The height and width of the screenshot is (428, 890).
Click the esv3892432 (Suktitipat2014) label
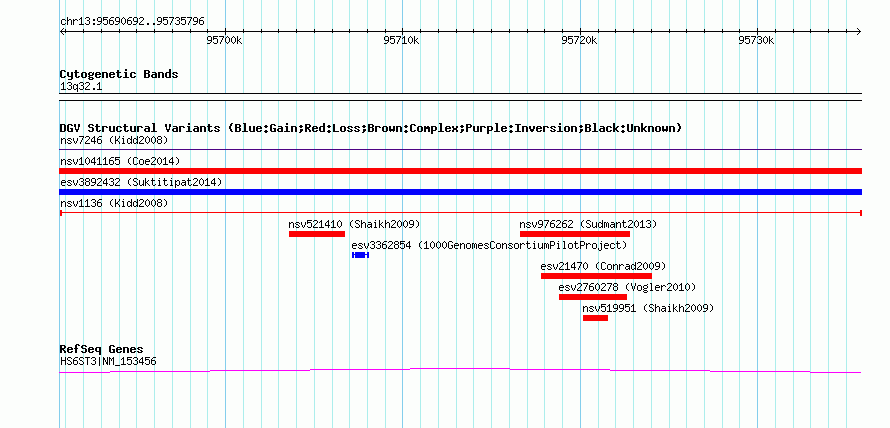click(141, 182)
